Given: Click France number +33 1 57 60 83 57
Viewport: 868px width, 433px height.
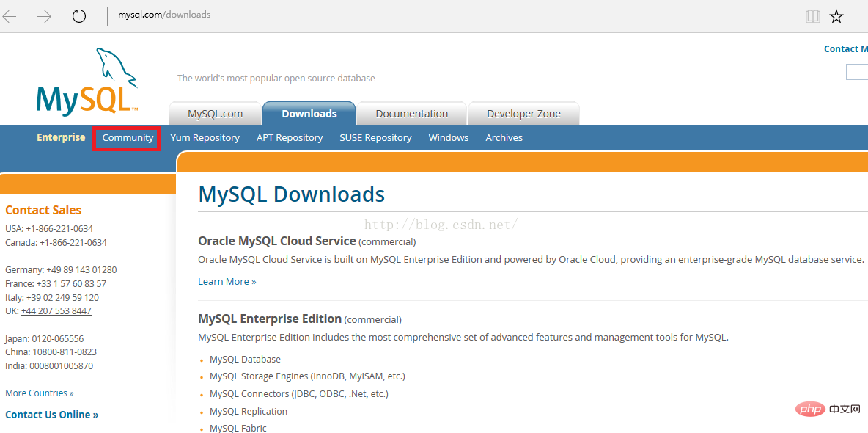Looking at the screenshot, I should tap(71, 284).
